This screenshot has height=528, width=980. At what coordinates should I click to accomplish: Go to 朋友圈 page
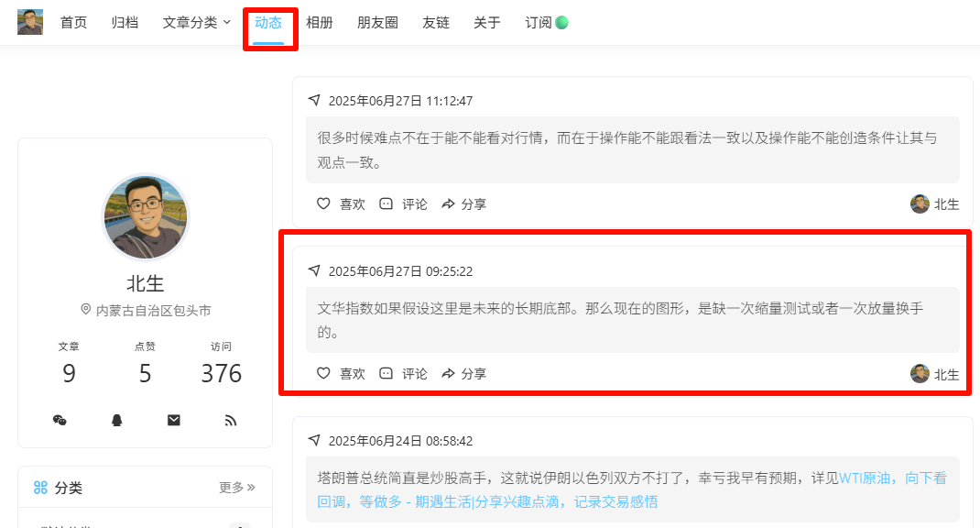[377, 23]
